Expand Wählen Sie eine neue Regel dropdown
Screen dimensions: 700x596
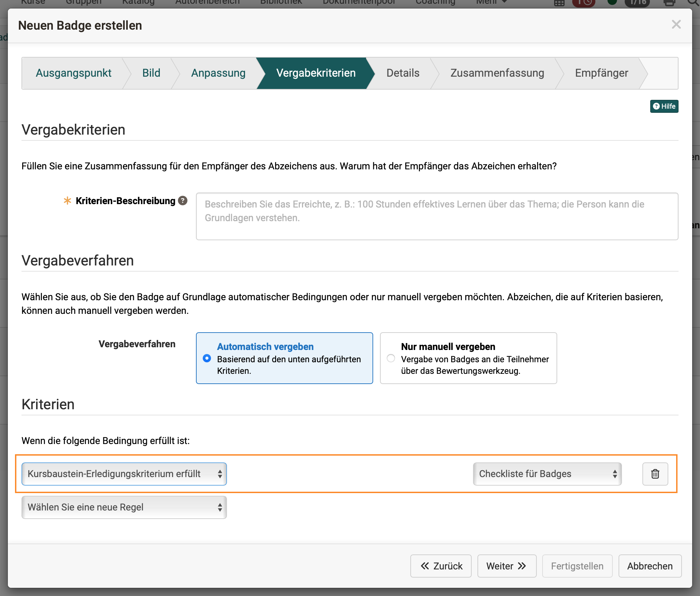click(x=124, y=507)
